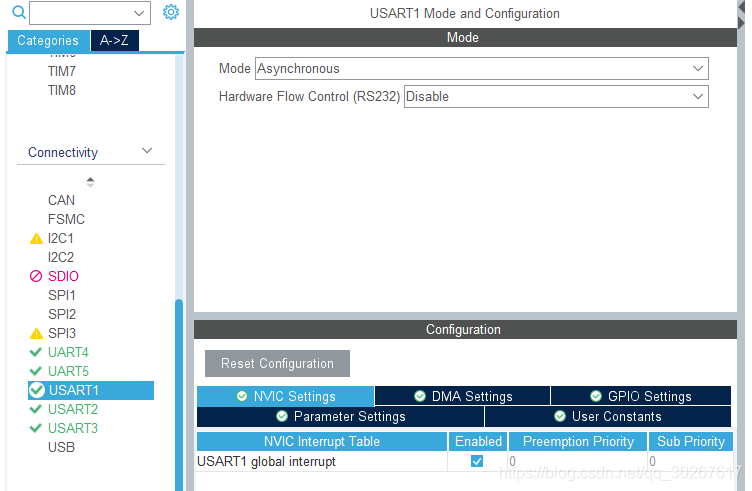
Task: Open the User Constants tab
Action: tap(608, 416)
